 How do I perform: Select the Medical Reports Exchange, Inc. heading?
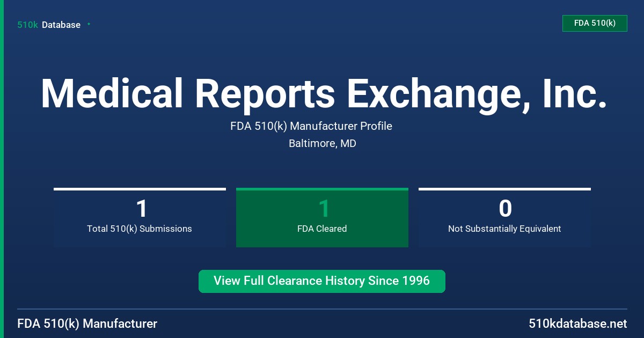(x=324, y=94)
